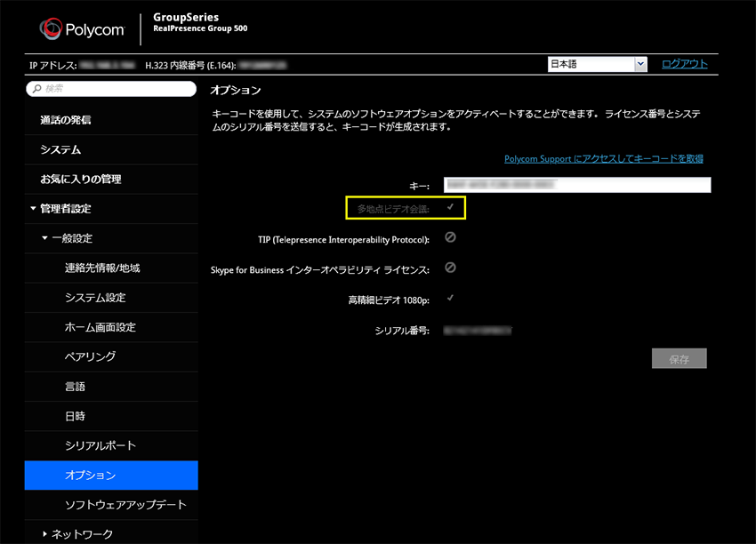Select the highlighted オプション item
Screen dimensions: 756x544
111,475
